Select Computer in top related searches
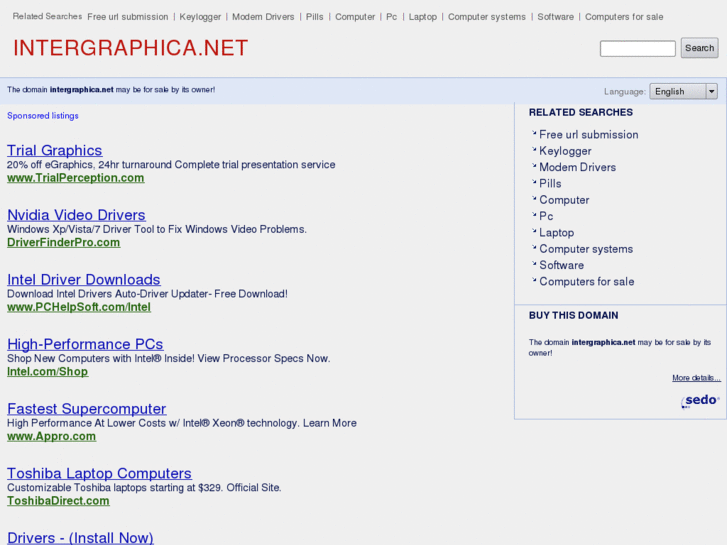 pos(355,17)
